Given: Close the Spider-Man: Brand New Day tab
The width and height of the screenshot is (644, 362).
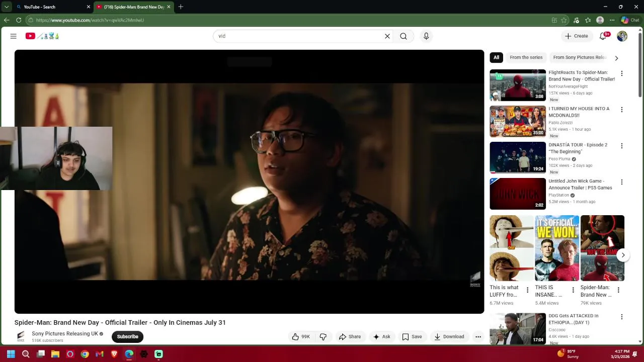Looking at the screenshot, I should [x=169, y=7].
